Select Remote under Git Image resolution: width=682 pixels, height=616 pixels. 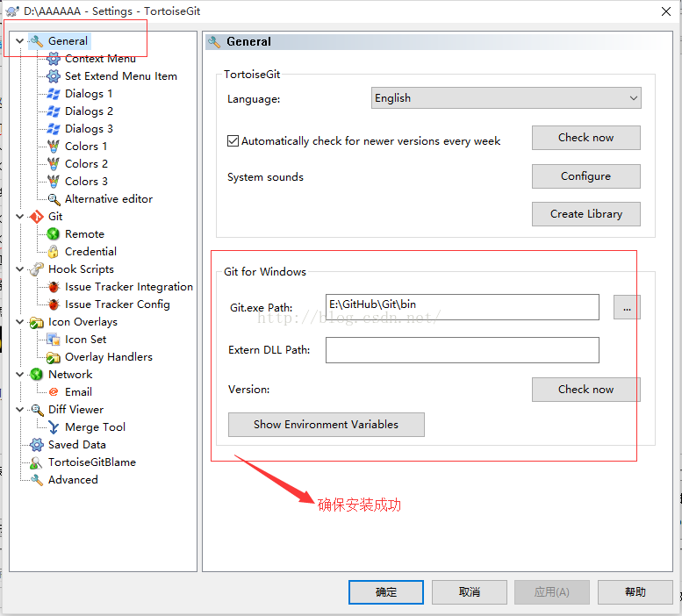click(x=84, y=234)
